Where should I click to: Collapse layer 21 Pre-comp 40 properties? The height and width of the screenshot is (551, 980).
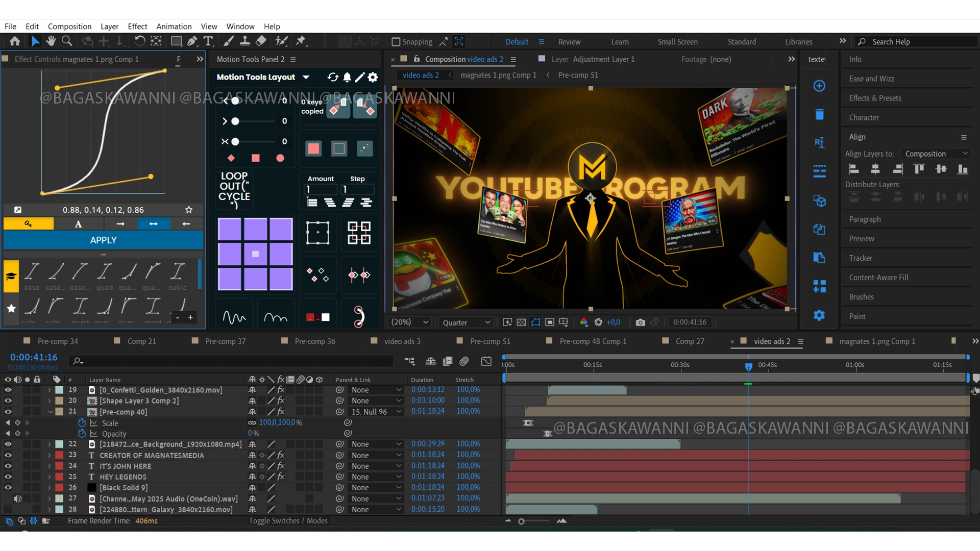coord(50,412)
